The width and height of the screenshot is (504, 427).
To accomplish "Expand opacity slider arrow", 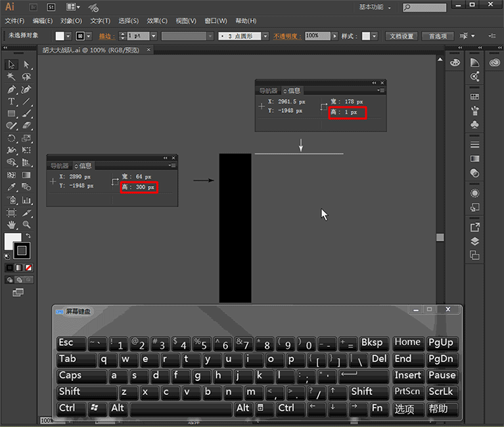I will pos(334,36).
